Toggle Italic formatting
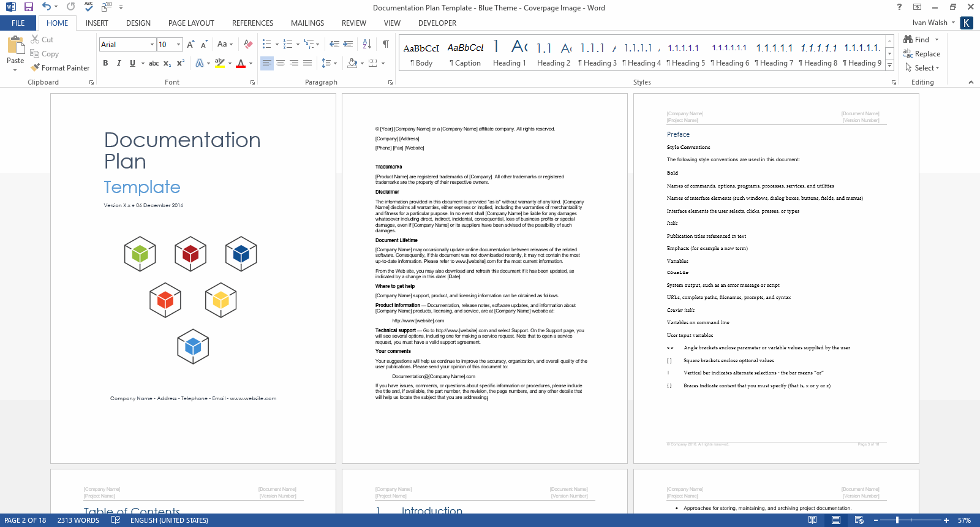The image size is (980, 527). point(119,63)
